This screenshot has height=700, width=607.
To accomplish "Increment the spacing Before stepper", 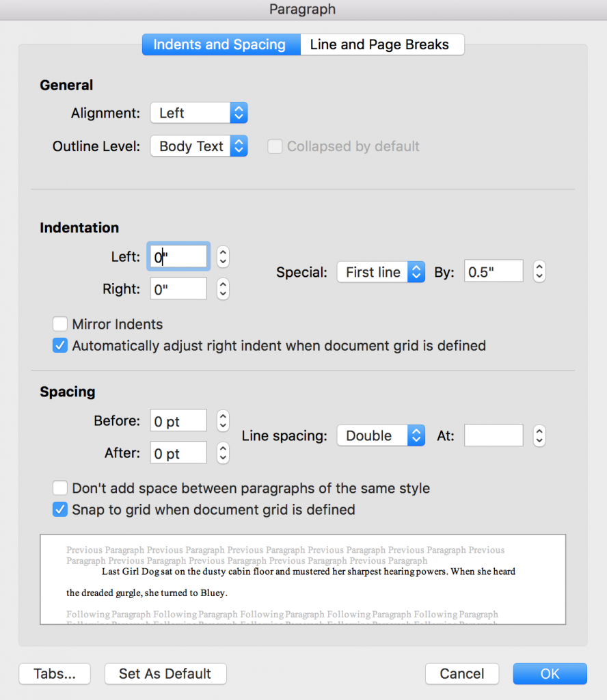I will pos(222,416).
